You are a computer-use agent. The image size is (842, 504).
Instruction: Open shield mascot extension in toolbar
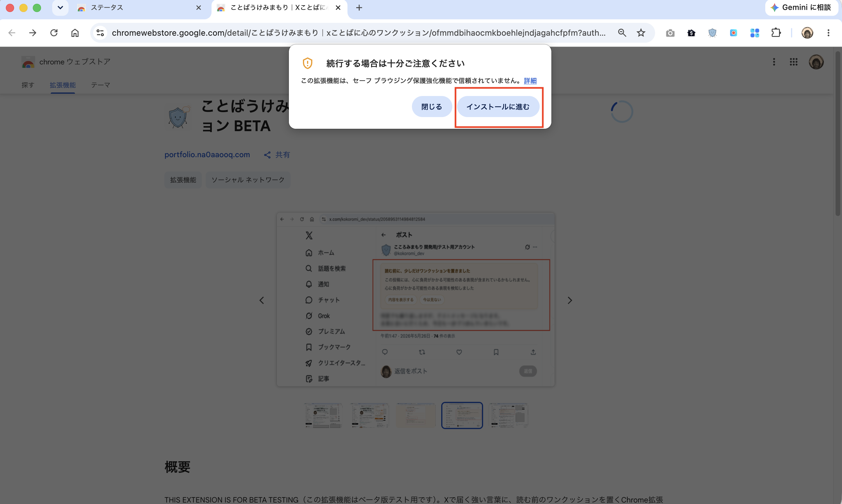(x=712, y=33)
